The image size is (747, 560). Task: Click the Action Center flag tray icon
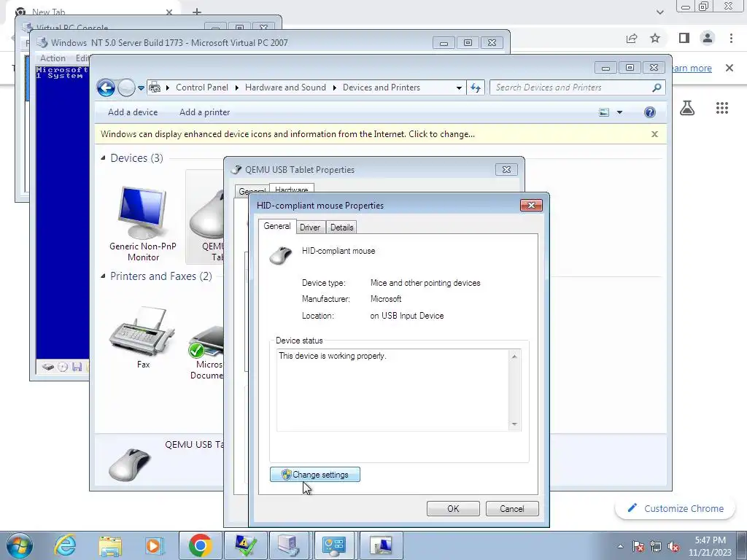pos(639,546)
